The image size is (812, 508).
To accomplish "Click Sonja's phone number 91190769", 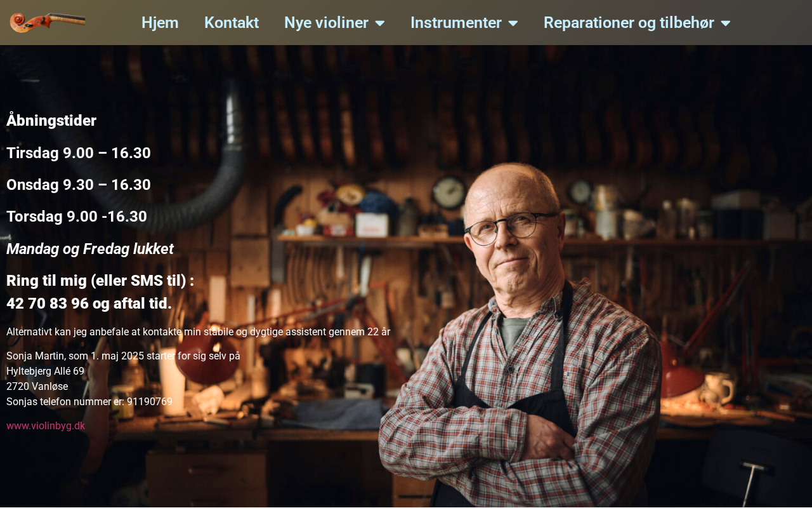I will 150,401.
